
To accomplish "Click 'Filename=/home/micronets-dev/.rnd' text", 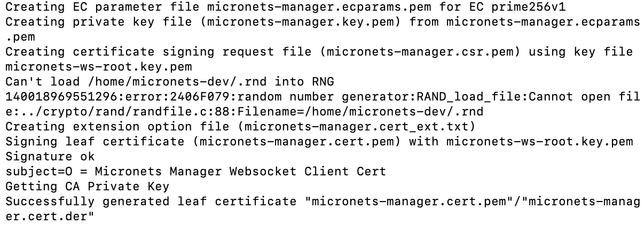I will click(360, 112).
